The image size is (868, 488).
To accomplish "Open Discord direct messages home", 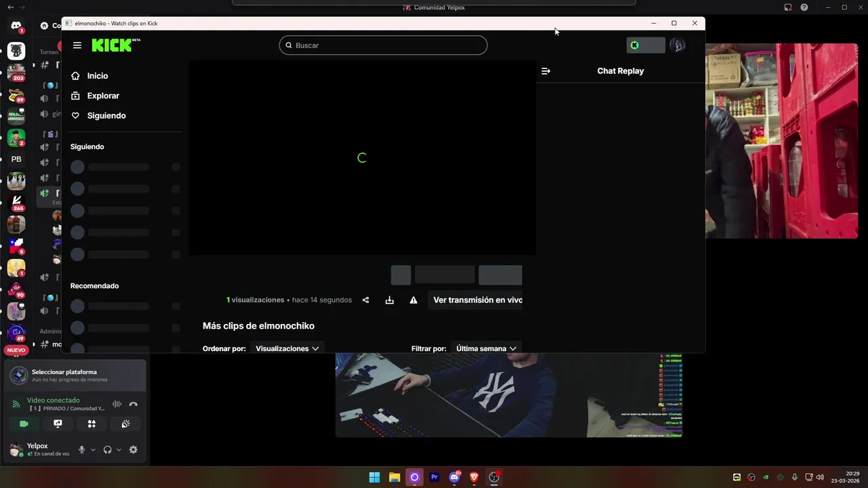I will point(16,26).
